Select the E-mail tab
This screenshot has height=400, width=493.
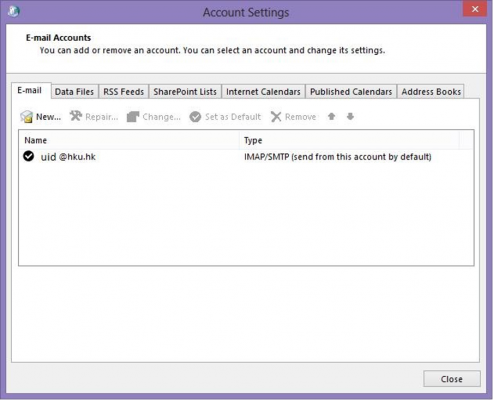(30, 90)
